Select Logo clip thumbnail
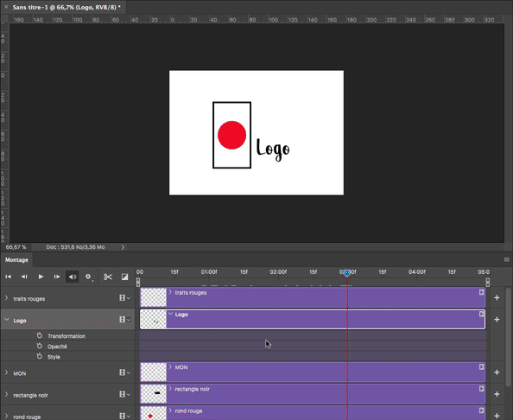513x420 pixels. click(154, 319)
